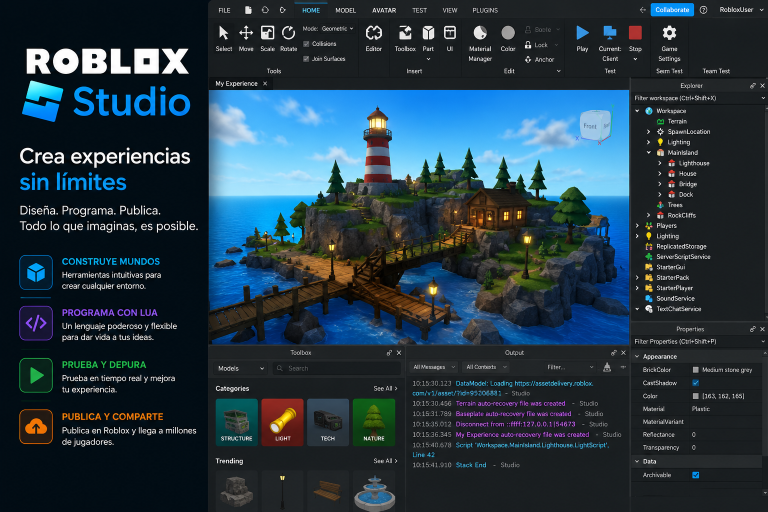Switch to the TEST tab
Screen dimensions: 768x512
tap(419, 10)
